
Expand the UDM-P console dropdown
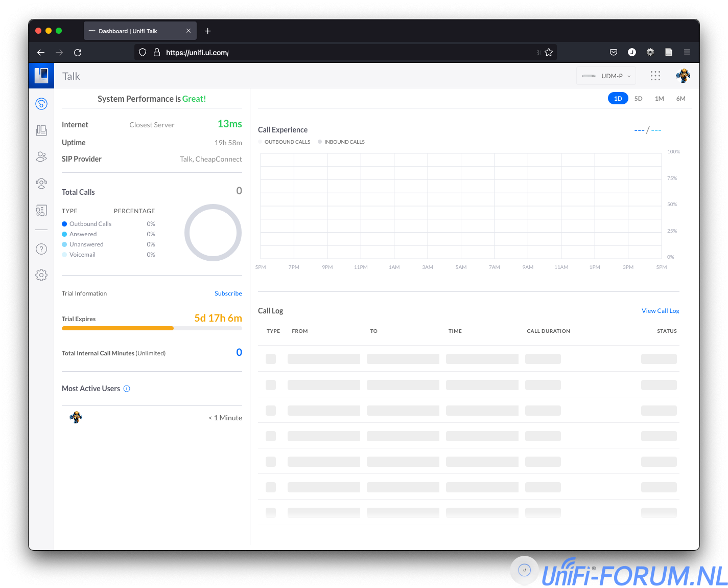[x=606, y=76]
